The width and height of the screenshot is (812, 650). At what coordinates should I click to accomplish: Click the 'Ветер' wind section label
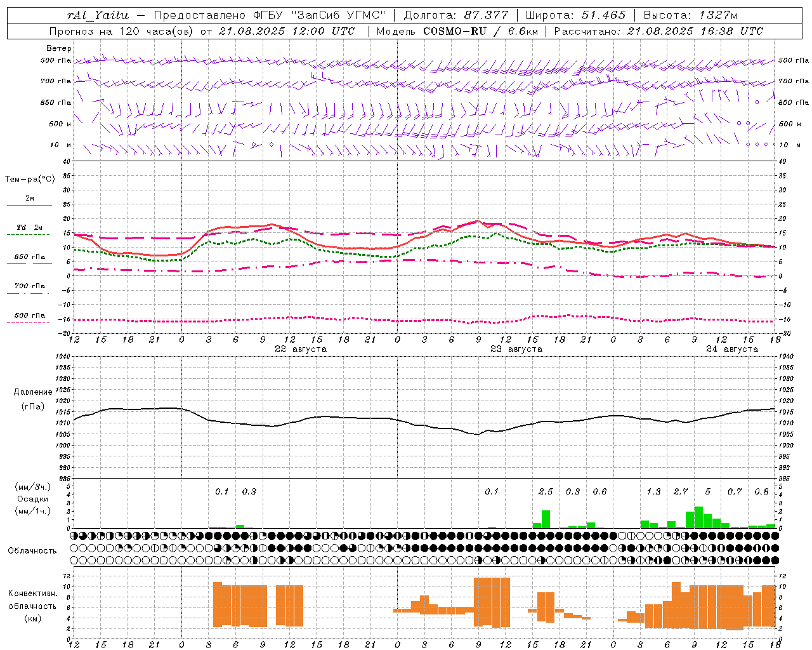(59, 48)
